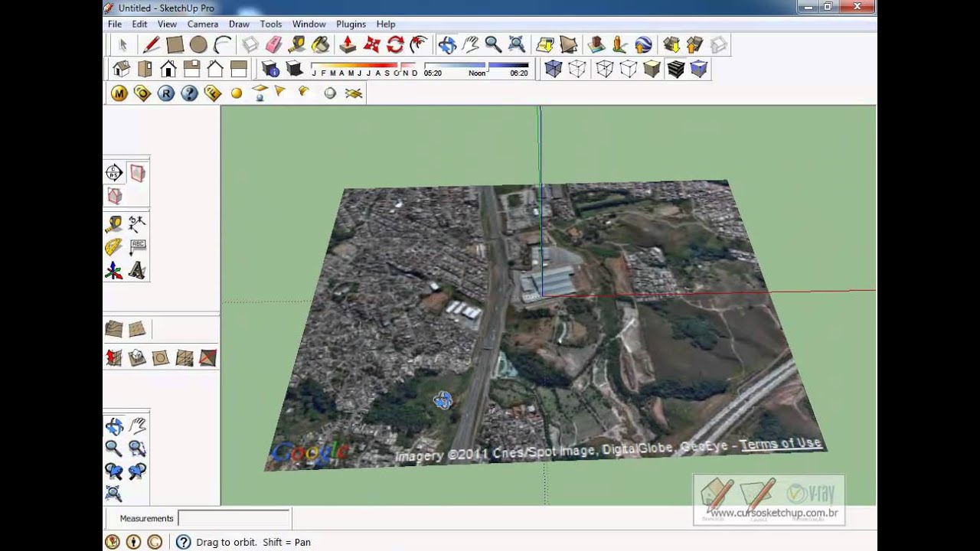Switch to the Right view
The width and height of the screenshot is (980, 551).
point(191,70)
